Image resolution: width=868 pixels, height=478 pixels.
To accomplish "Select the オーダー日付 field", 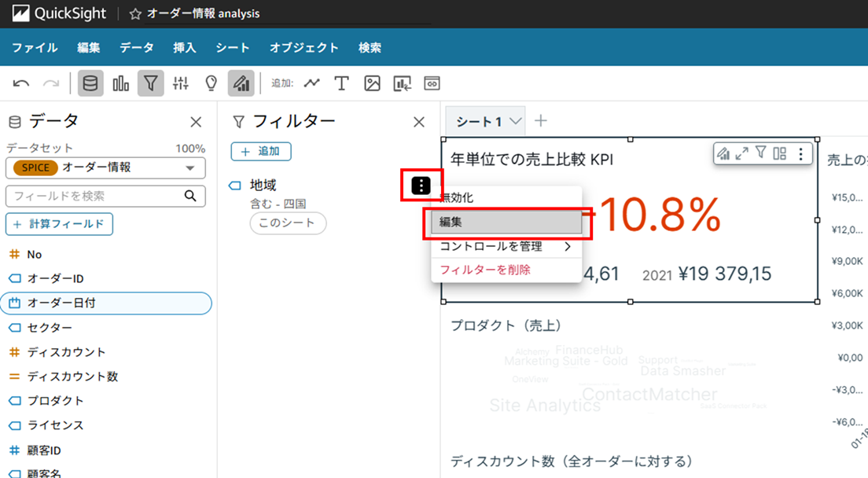I will click(106, 303).
